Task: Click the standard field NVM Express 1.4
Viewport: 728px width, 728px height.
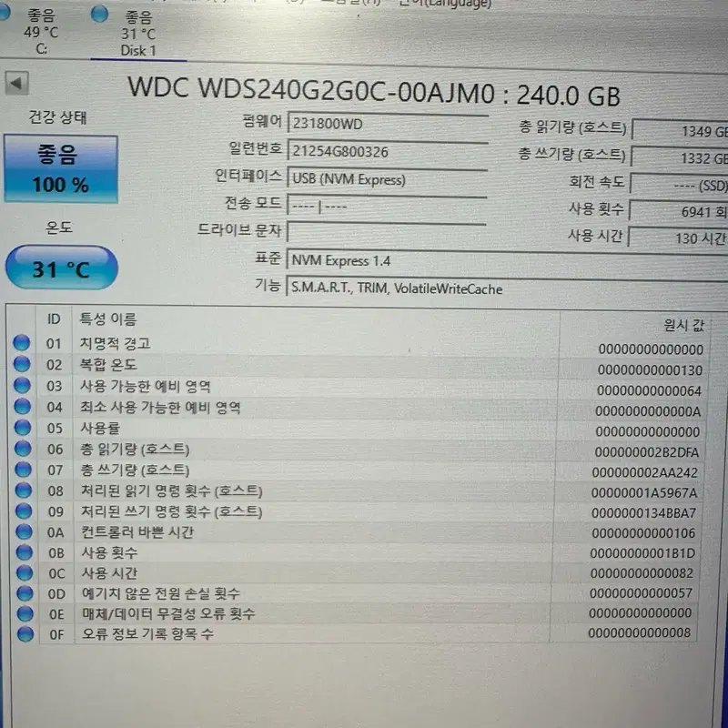Action: (507, 261)
